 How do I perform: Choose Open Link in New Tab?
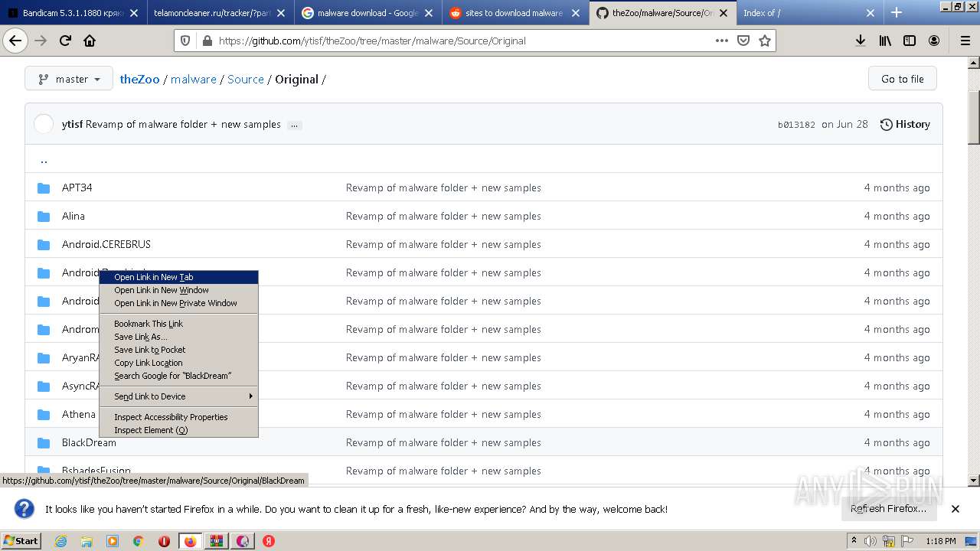(178, 277)
